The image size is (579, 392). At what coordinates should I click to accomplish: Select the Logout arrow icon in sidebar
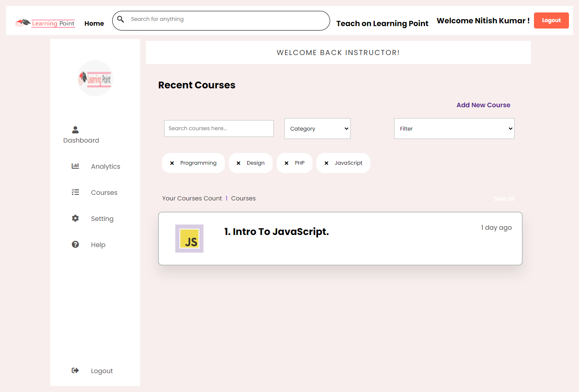pos(75,370)
